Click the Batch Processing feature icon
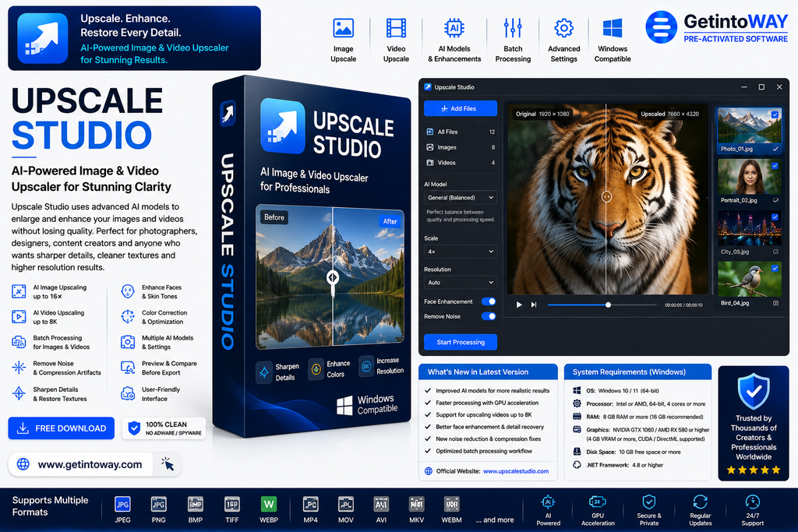This screenshot has width=798, height=532. pyautogui.click(x=19, y=342)
